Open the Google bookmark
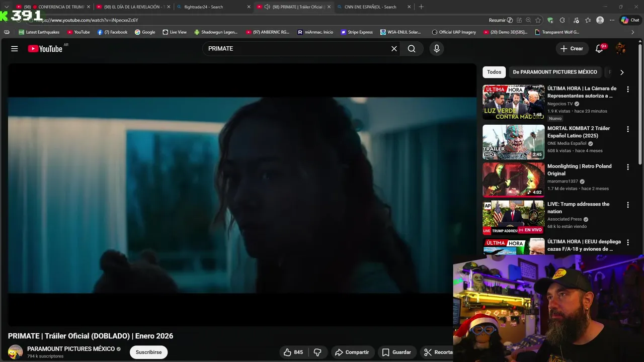The image size is (644, 362). (x=145, y=32)
